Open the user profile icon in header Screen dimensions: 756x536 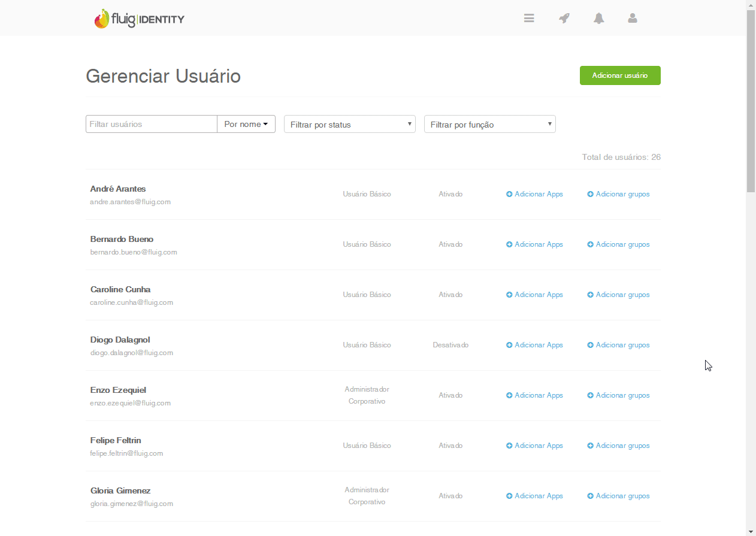click(633, 19)
